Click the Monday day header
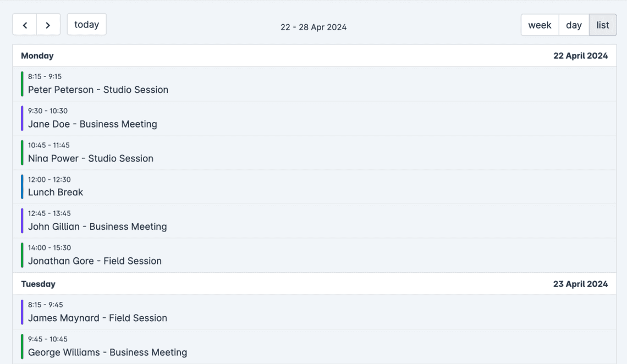The image size is (627, 364). click(37, 56)
